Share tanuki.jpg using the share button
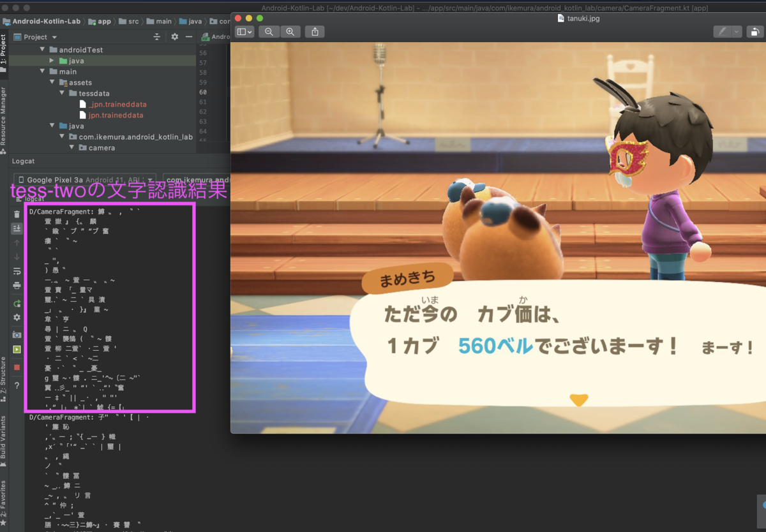This screenshot has width=766, height=532. (314, 31)
